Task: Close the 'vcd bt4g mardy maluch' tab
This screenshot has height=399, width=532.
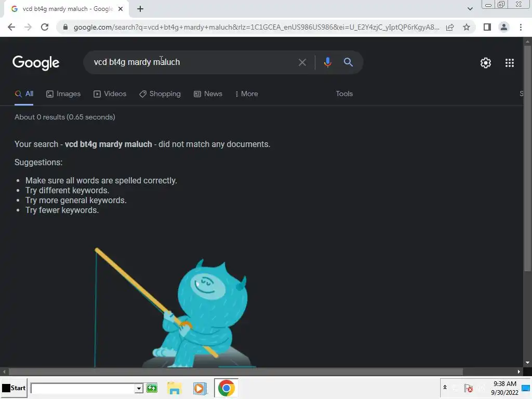Action: click(121, 9)
